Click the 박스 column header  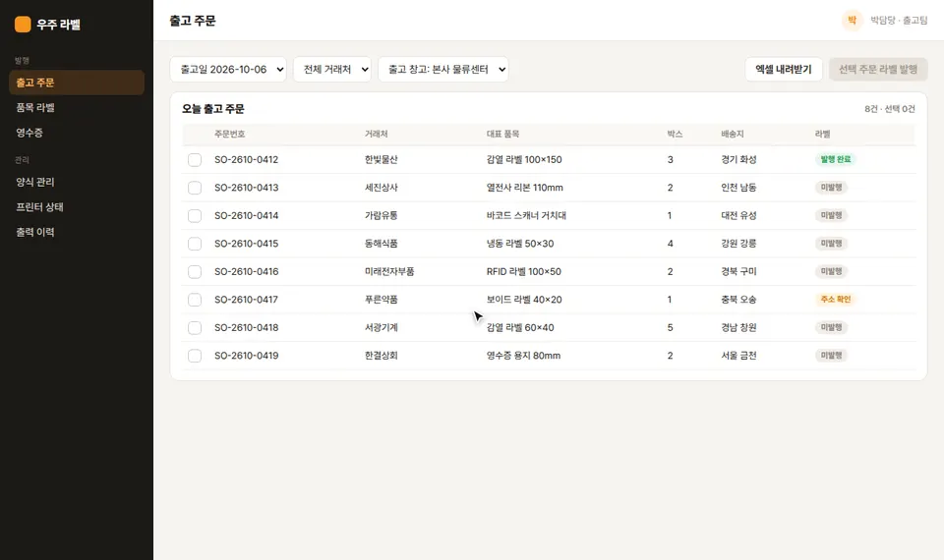(675, 135)
